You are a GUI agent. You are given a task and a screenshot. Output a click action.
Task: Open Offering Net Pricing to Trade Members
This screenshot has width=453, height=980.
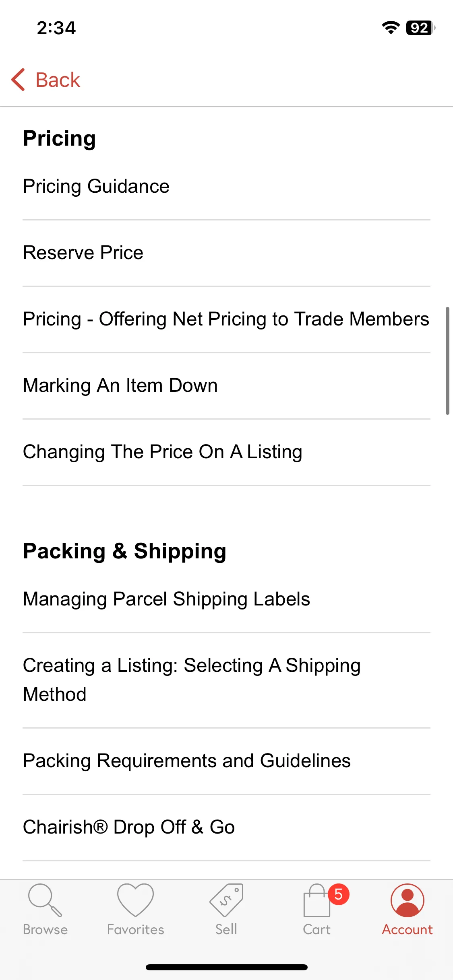[x=226, y=319]
